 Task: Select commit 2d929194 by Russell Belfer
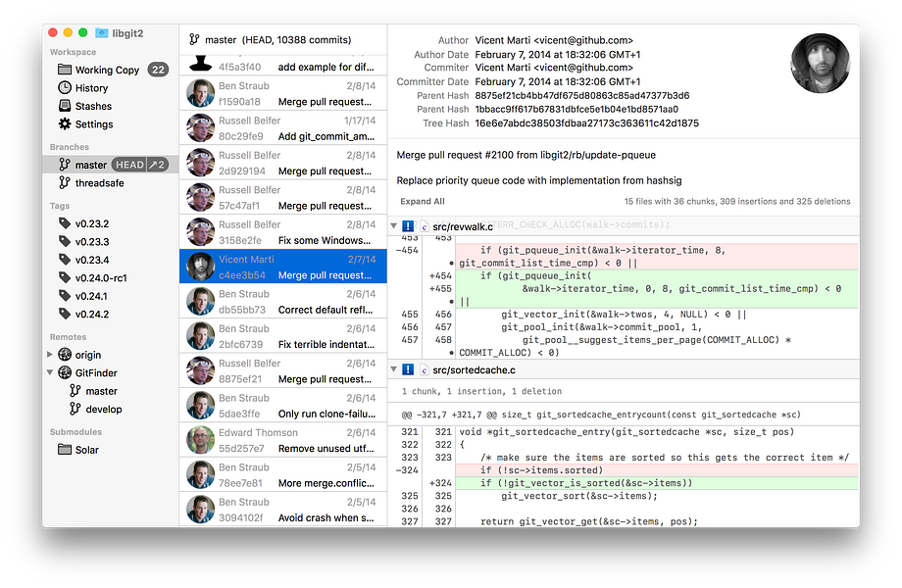tap(283, 163)
